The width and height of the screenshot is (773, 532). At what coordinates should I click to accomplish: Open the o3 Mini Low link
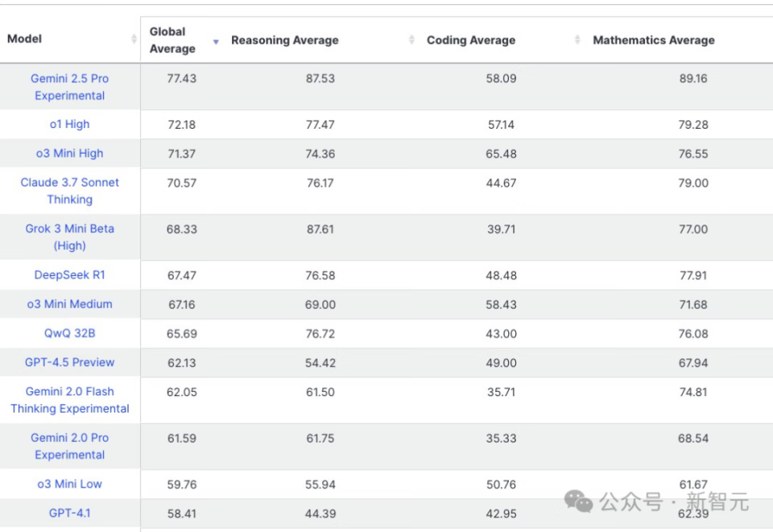pyautogui.click(x=69, y=484)
